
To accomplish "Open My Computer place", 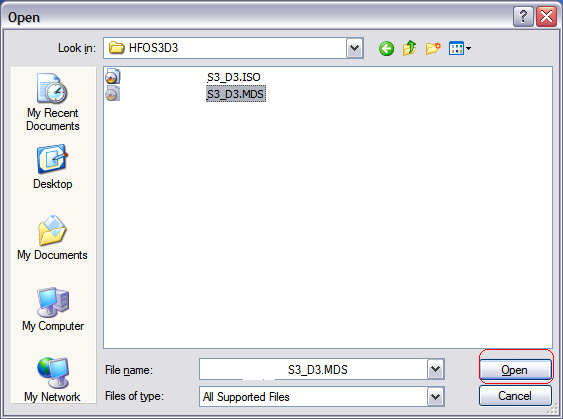I will click(53, 309).
